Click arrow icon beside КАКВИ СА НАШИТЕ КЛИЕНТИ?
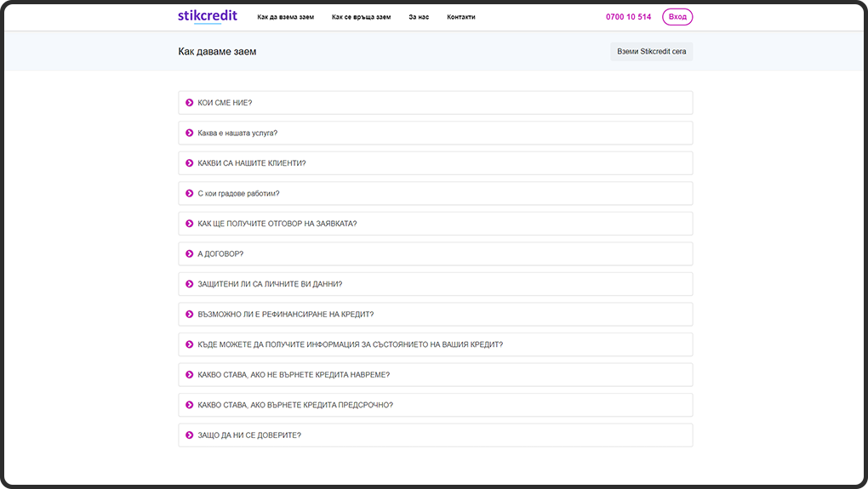The image size is (868, 489). [190, 163]
